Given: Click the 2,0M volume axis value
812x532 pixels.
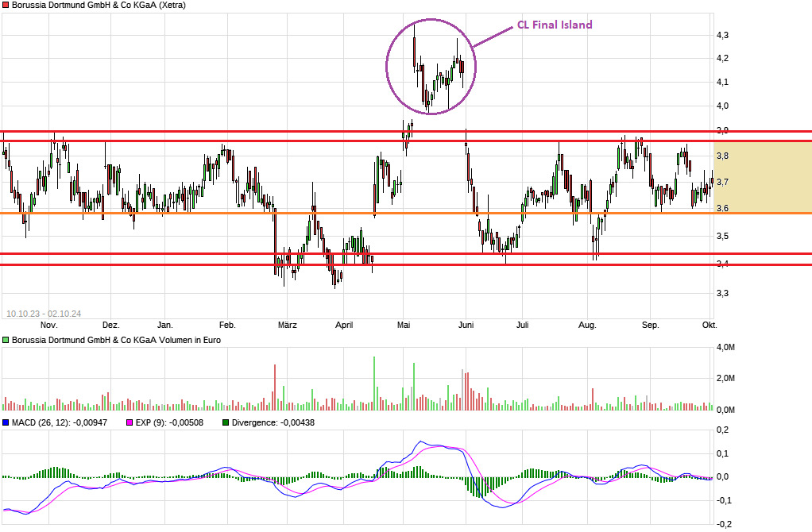Looking at the screenshot, I should point(725,378).
